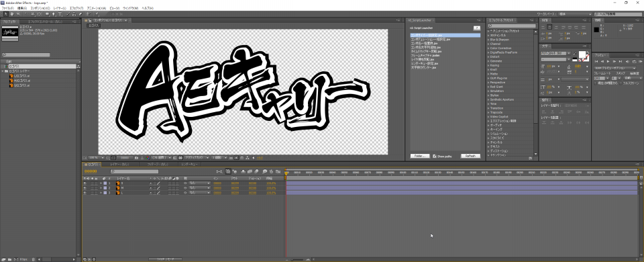The height and width of the screenshot is (262, 644).
Task: Click the project panel search field
Action: point(26,54)
